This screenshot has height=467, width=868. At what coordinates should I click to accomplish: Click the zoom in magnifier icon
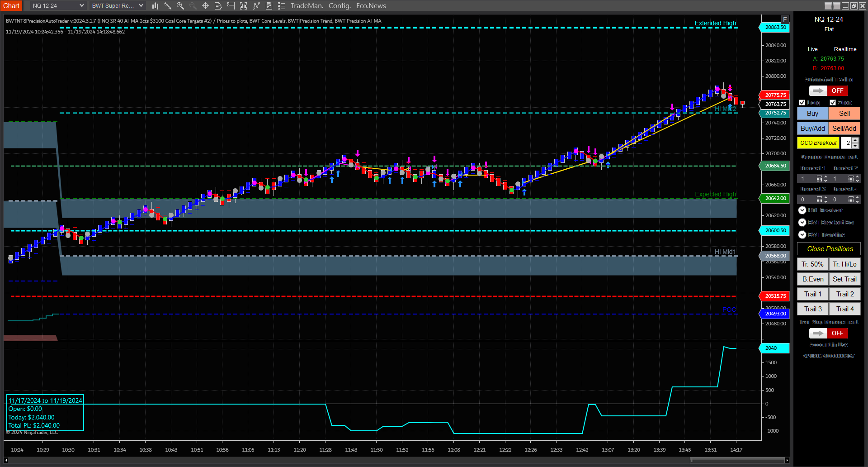click(180, 6)
